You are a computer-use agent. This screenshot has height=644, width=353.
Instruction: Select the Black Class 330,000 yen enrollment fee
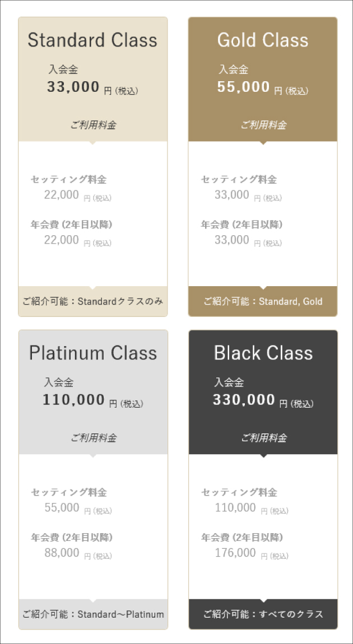[x=244, y=400]
